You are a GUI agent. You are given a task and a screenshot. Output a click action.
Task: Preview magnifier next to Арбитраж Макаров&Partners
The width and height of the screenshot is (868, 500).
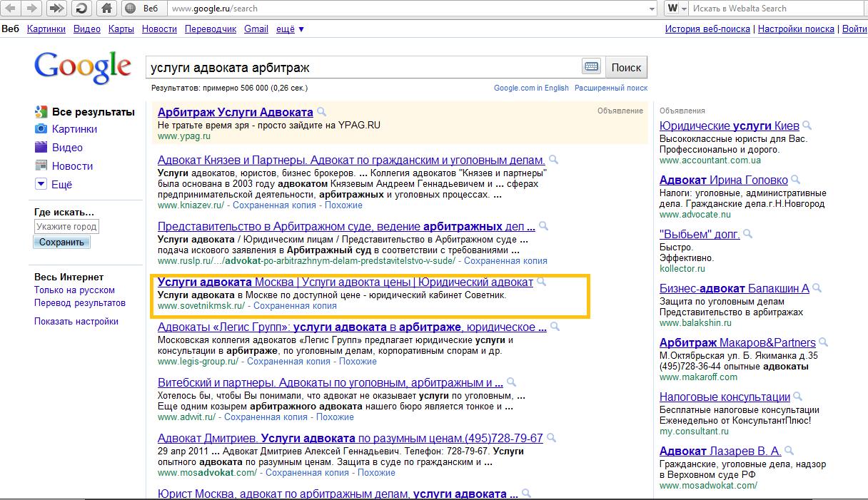coord(824,342)
